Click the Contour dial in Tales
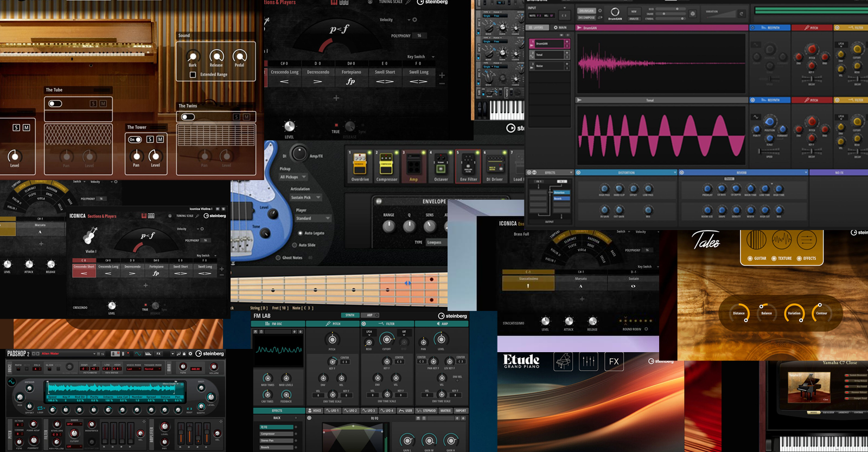 tap(821, 313)
